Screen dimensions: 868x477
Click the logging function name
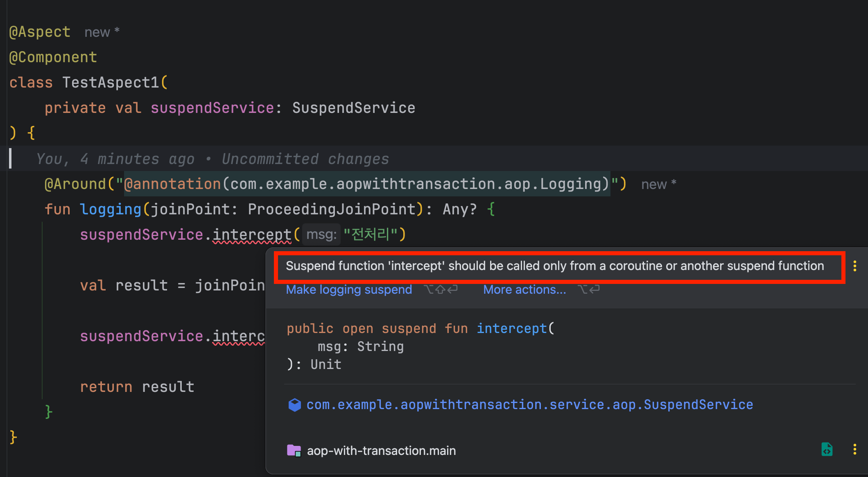click(111, 209)
